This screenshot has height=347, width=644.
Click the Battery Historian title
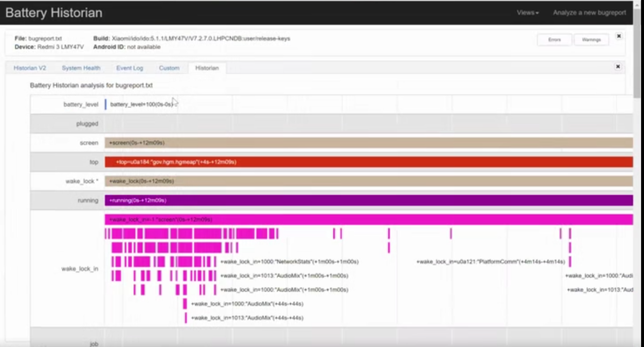tap(54, 13)
